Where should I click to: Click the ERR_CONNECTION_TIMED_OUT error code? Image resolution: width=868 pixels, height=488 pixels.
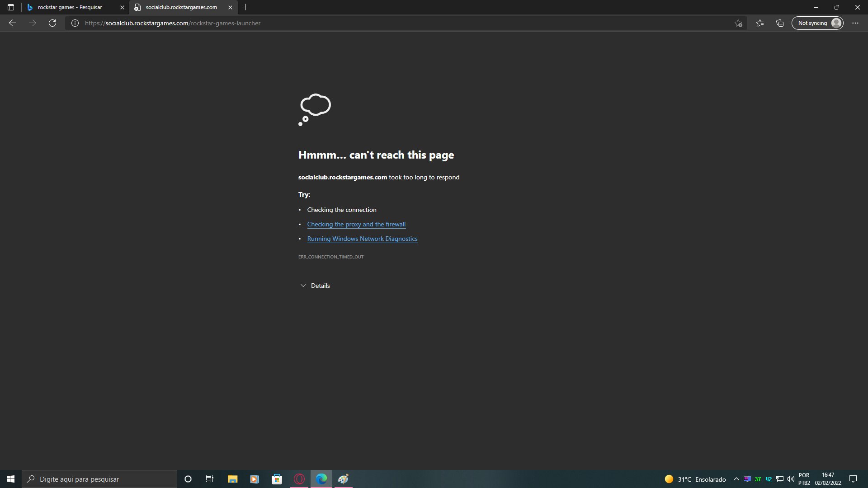[331, 257]
